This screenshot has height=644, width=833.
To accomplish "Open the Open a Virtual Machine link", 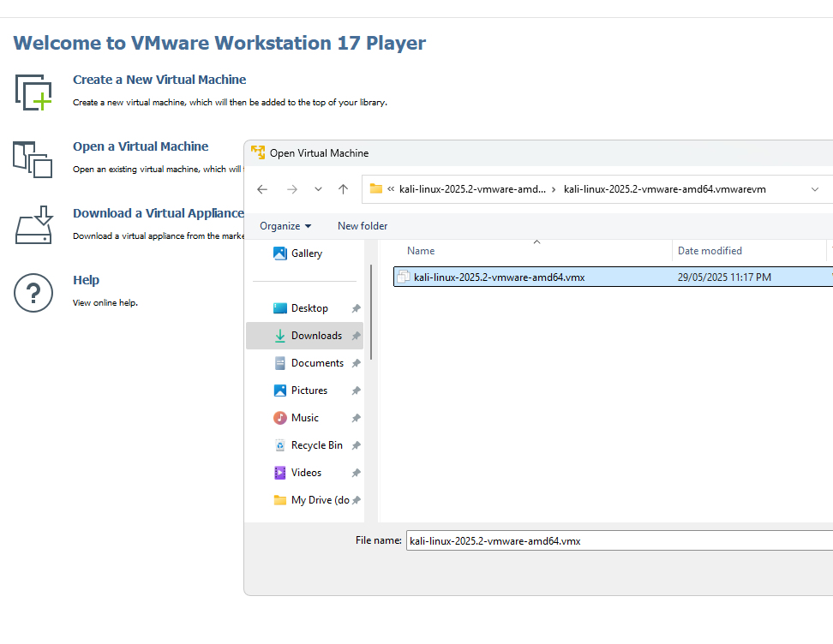I will [141, 146].
